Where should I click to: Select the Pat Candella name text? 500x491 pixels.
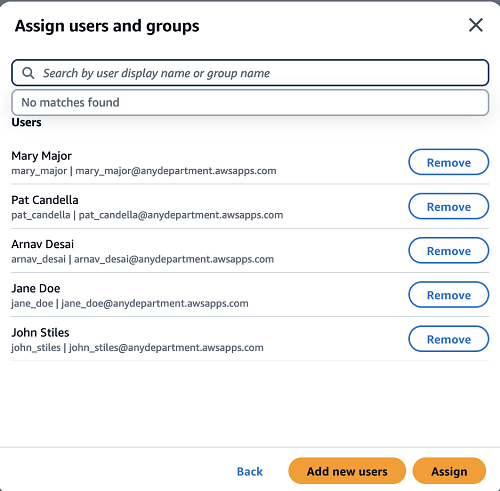point(45,200)
